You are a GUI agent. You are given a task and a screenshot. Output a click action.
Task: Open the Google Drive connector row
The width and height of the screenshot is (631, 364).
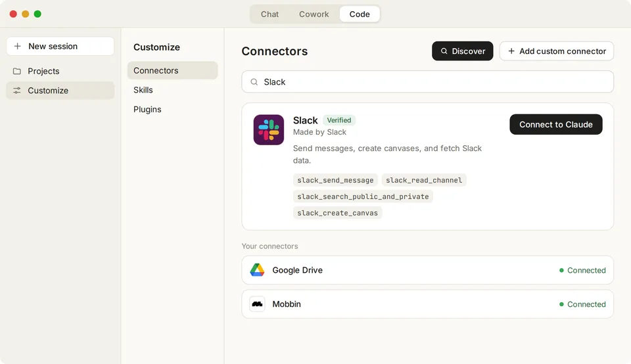[427, 270]
